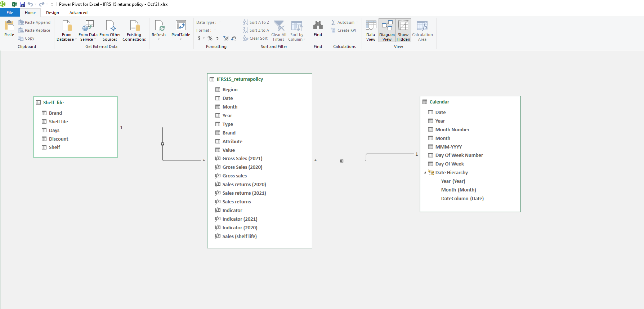The width and height of the screenshot is (644, 309).
Task: Select Discount field in Shelf_life table
Action: (58, 139)
